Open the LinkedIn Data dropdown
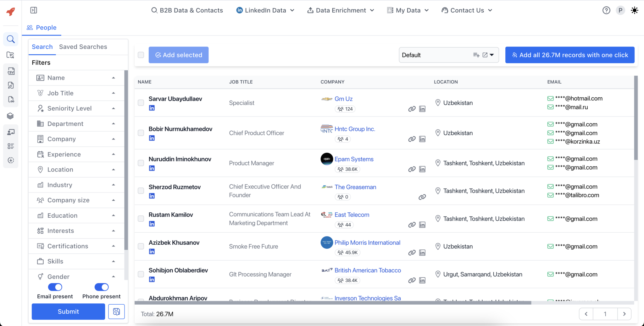 pos(265,10)
